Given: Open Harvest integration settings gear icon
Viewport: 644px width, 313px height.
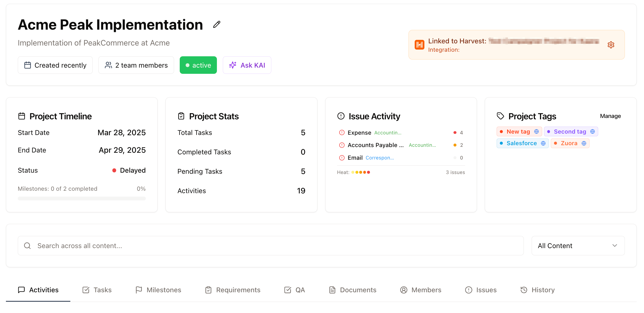Looking at the screenshot, I should [x=611, y=45].
